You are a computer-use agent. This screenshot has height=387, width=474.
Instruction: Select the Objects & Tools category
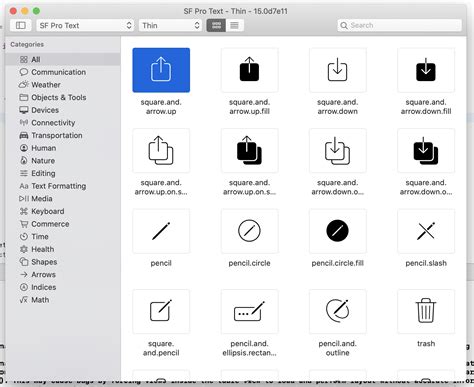[x=63, y=97]
